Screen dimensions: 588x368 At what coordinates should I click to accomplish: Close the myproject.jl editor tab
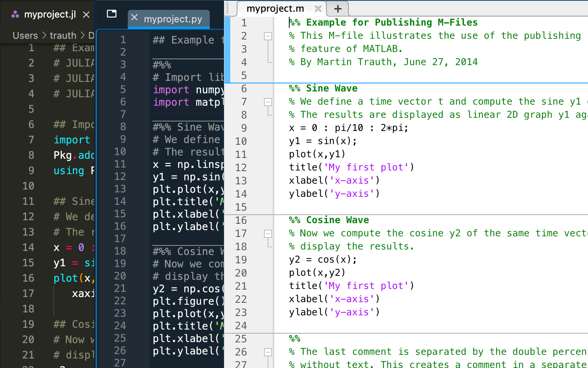(x=86, y=15)
